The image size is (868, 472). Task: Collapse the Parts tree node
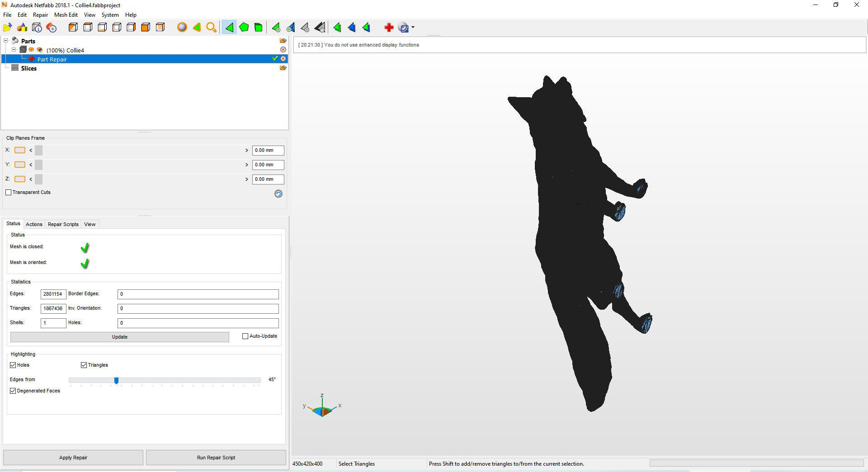[x=6, y=41]
